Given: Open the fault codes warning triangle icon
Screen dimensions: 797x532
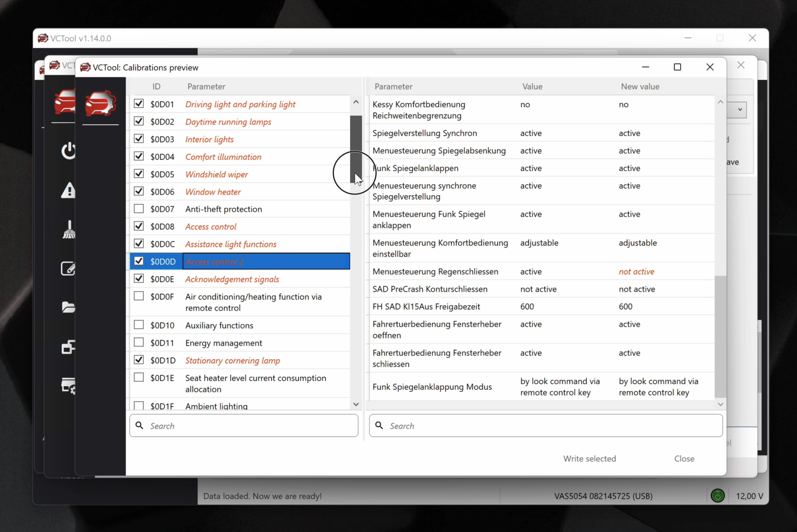Looking at the screenshot, I should 68,190.
